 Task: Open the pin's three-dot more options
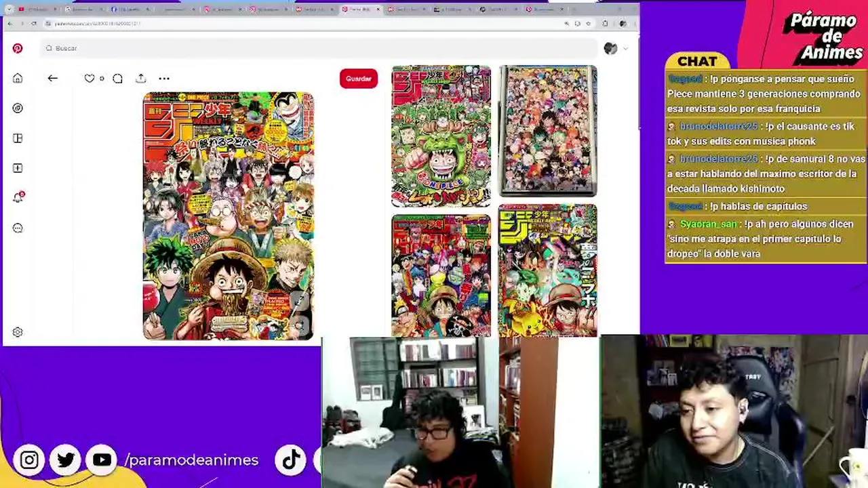pos(164,79)
